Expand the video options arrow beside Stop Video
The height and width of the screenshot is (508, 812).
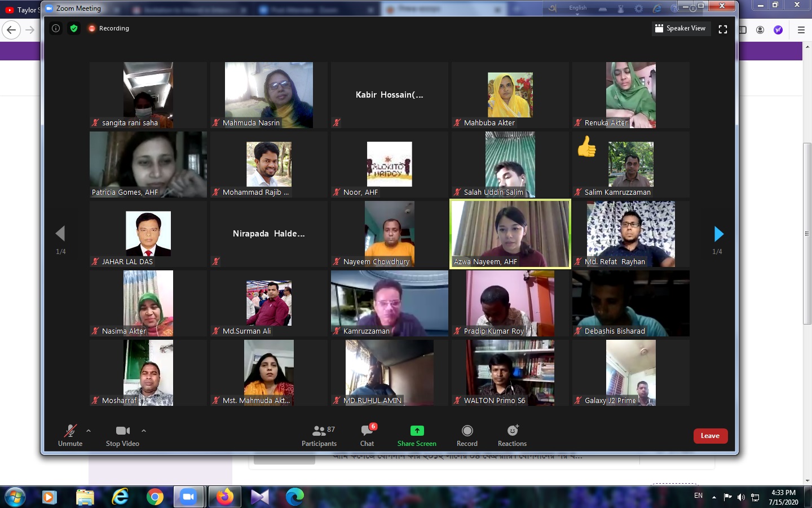(144, 431)
